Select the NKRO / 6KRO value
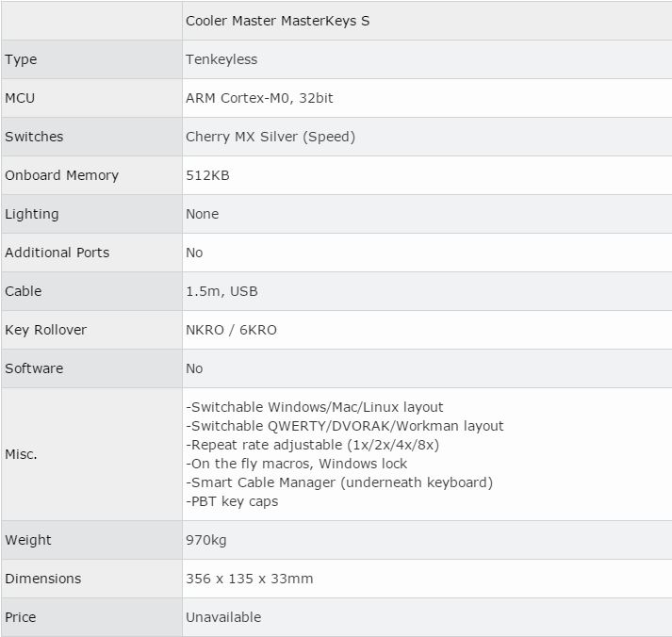 tap(231, 330)
